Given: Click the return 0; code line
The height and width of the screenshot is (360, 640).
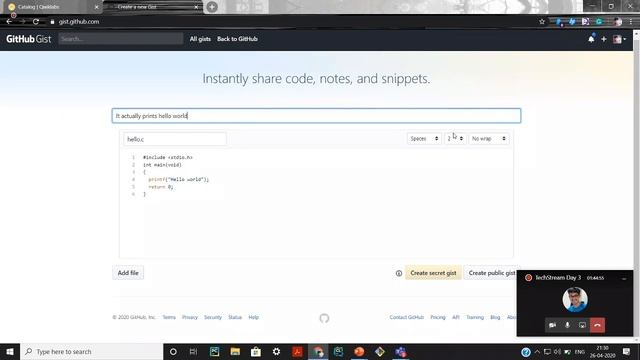Looking at the screenshot, I should tap(161, 187).
